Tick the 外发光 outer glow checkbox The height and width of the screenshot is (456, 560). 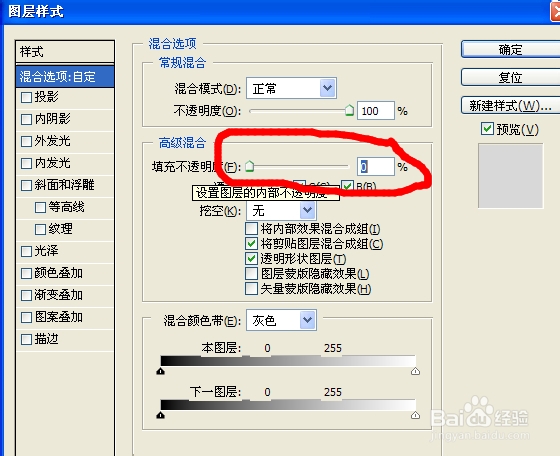[x=26, y=141]
